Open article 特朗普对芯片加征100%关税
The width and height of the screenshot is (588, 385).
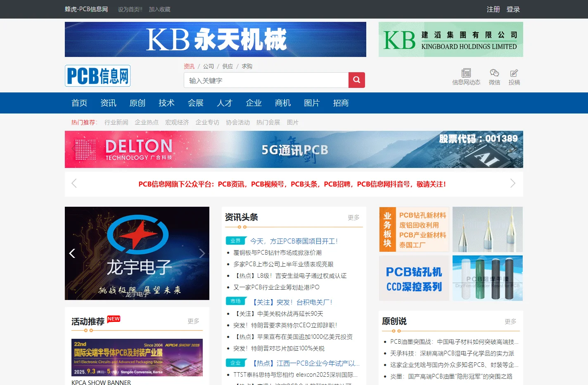point(279,348)
